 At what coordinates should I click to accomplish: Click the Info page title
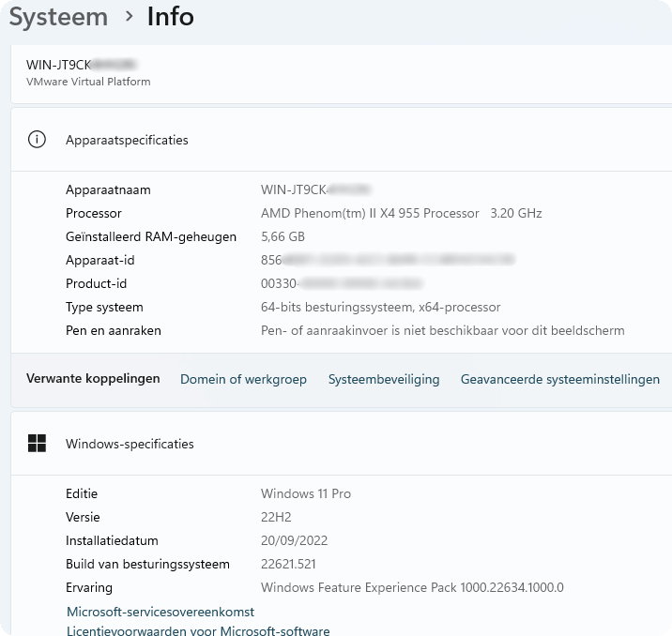(x=170, y=16)
